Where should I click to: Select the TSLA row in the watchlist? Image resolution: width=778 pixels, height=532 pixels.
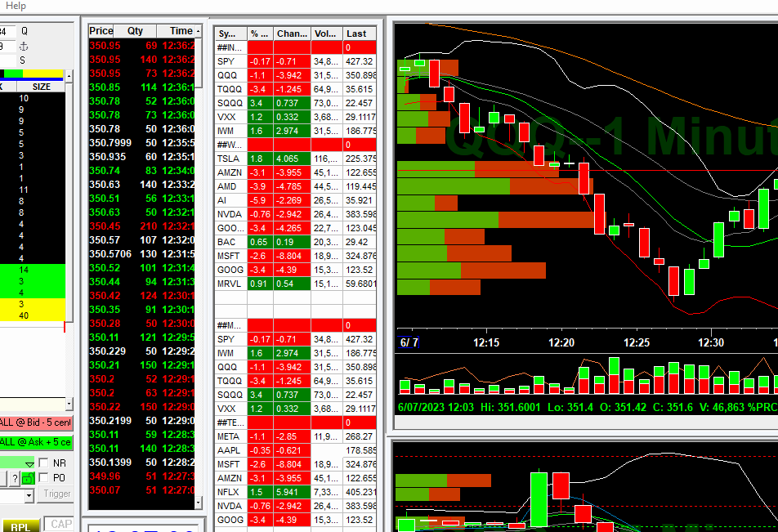coord(296,159)
